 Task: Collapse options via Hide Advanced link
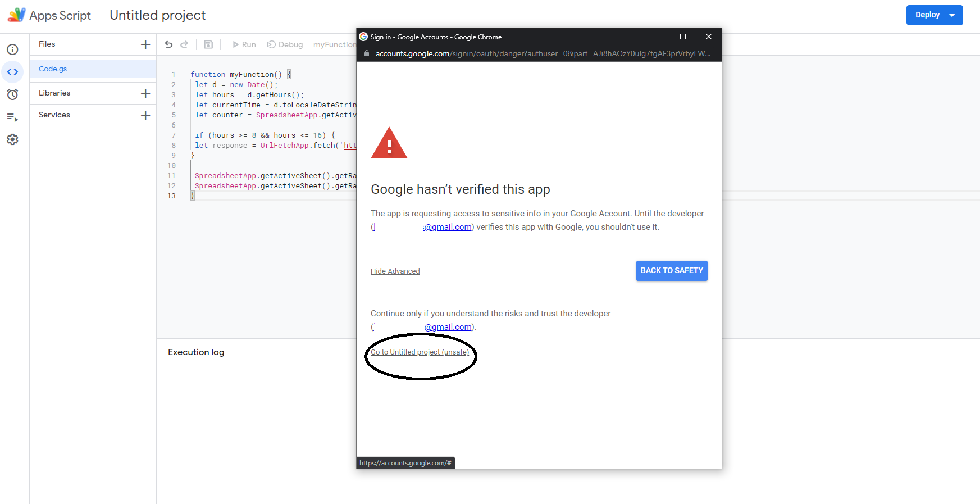coord(395,271)
